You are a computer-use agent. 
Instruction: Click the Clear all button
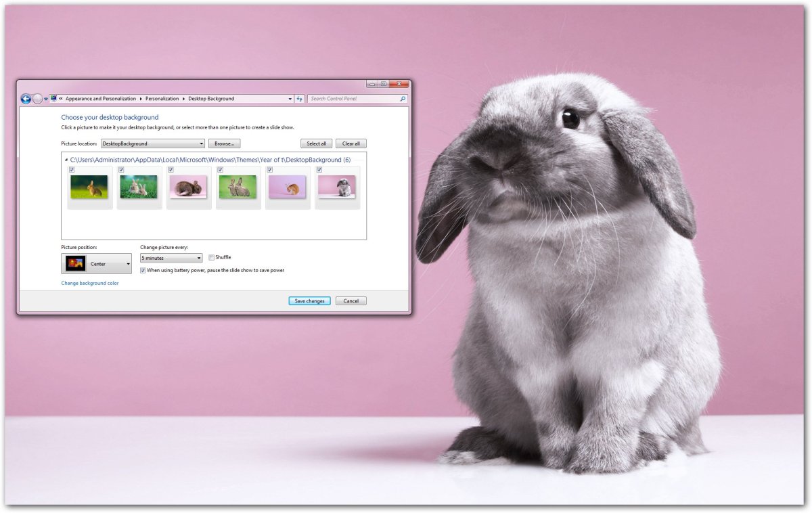tap(351, 143)
